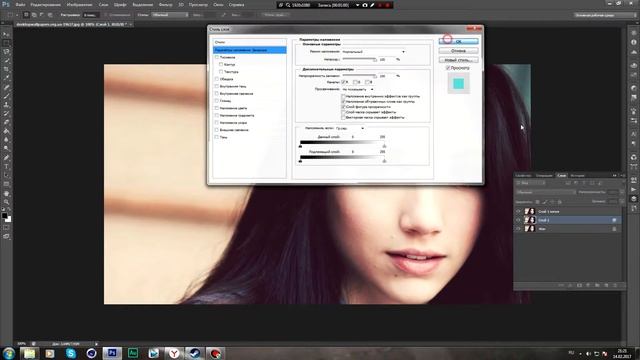Select the Horizontal Type tool
The width and height of the screenshot is (640, 360).
pos(6,167)
